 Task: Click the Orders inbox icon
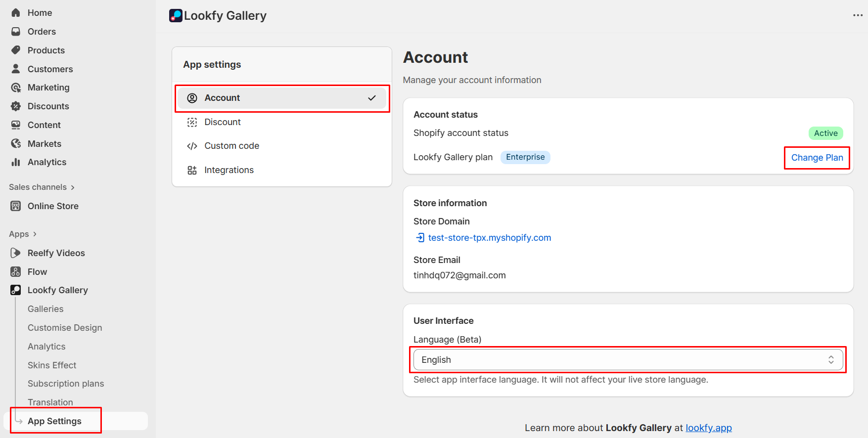click(x=16, y=32)
